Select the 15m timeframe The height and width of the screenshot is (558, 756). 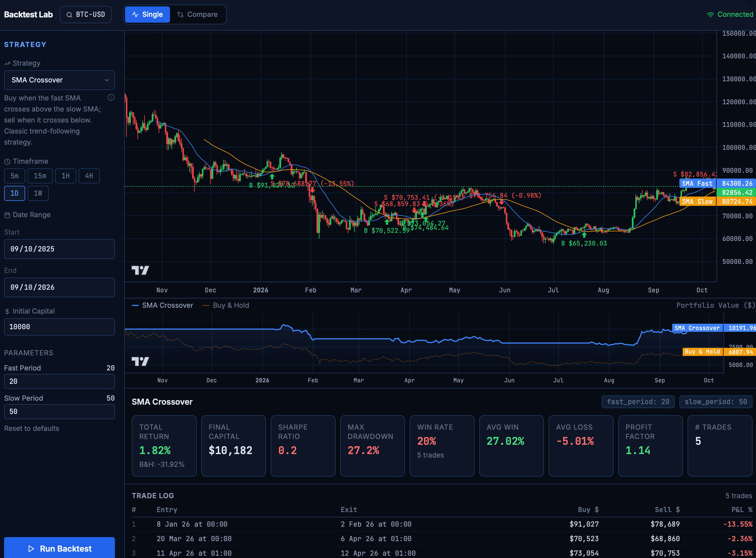(40, 176)
